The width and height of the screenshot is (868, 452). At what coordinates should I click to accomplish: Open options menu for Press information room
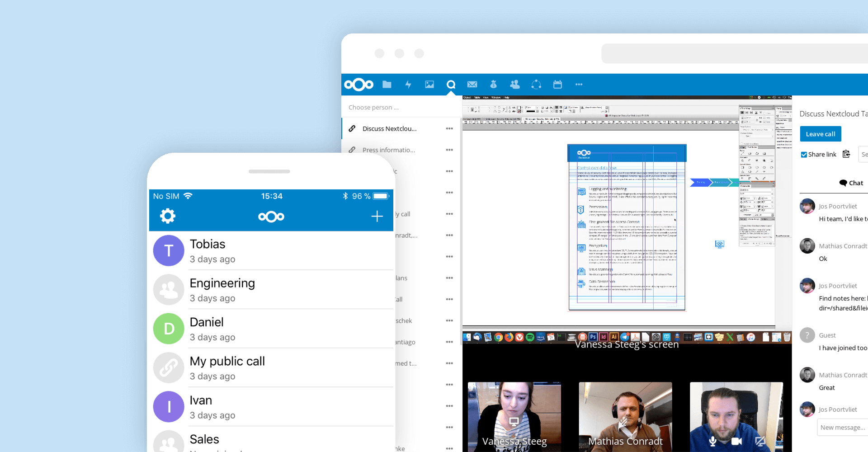(449, 150)
